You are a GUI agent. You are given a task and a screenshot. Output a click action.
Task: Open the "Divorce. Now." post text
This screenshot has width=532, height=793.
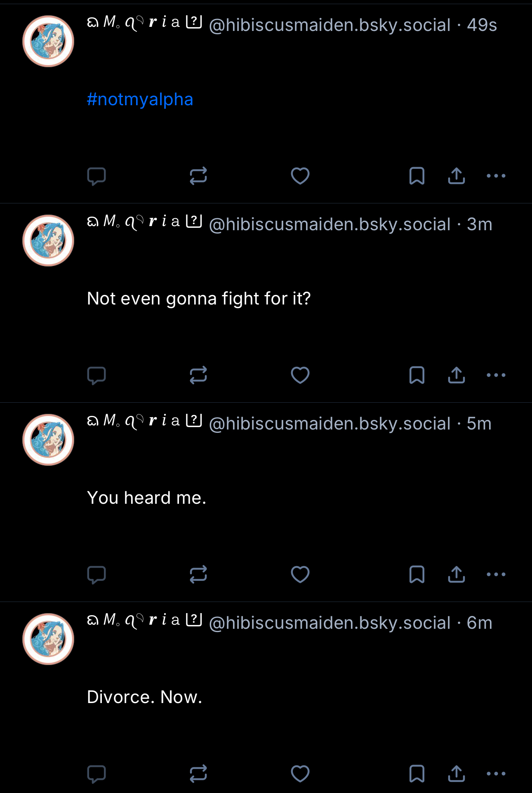tap(144, 697)
